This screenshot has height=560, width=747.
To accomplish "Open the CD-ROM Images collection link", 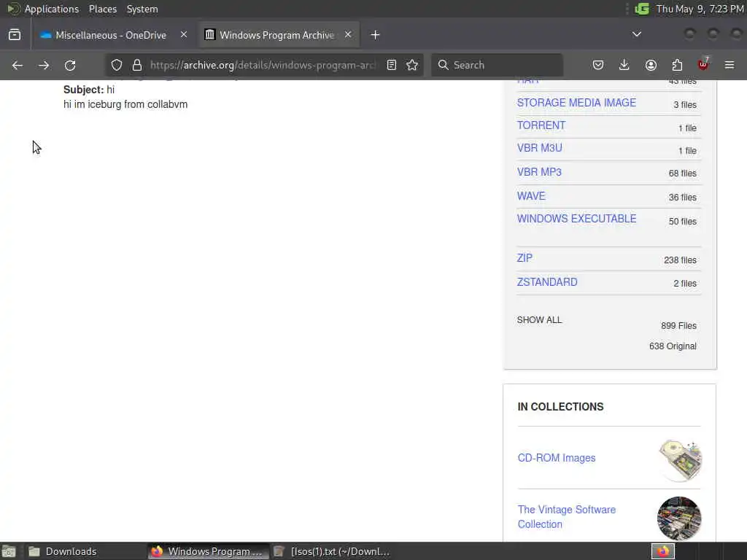I will click(x=557, y=458).
